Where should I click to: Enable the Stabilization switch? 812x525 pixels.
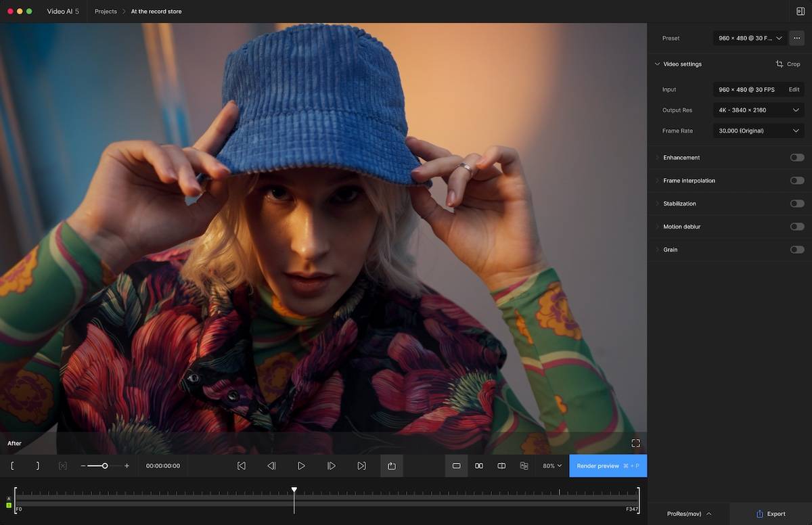[x=796, y=204]
